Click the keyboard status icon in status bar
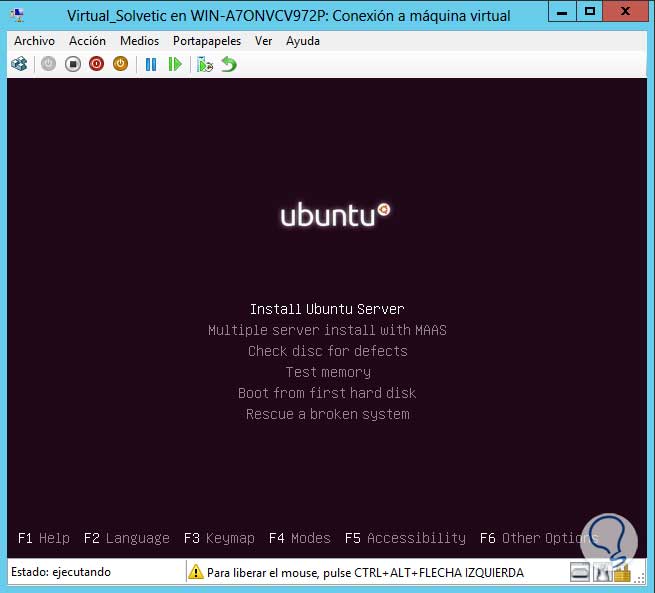Image resolution: width=655 pixels, height=593 pixels. pos(580,572)
